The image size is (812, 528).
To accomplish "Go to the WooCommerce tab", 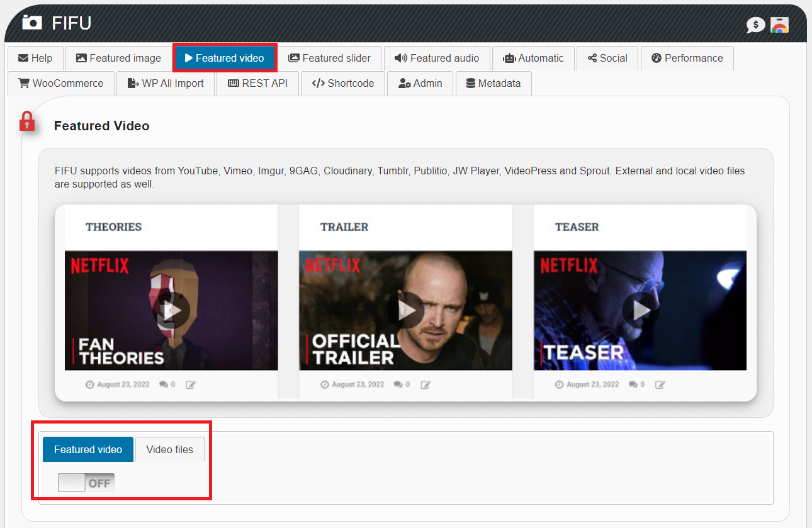I will [x=61, y=84].
